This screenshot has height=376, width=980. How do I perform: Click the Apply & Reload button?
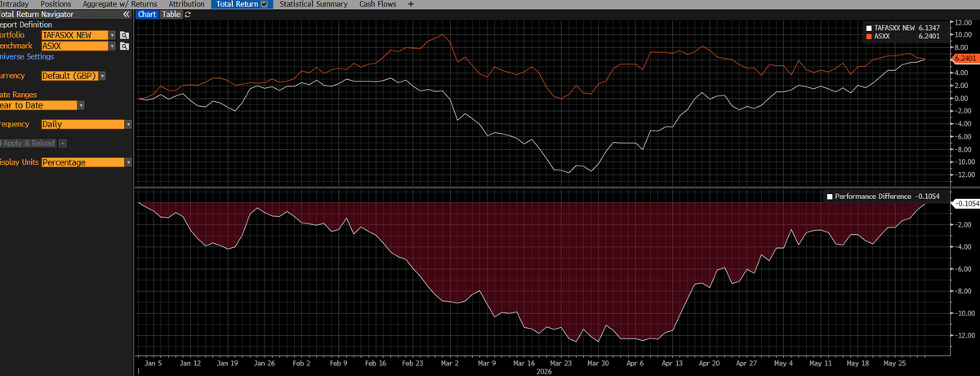[x=29, y=144]
